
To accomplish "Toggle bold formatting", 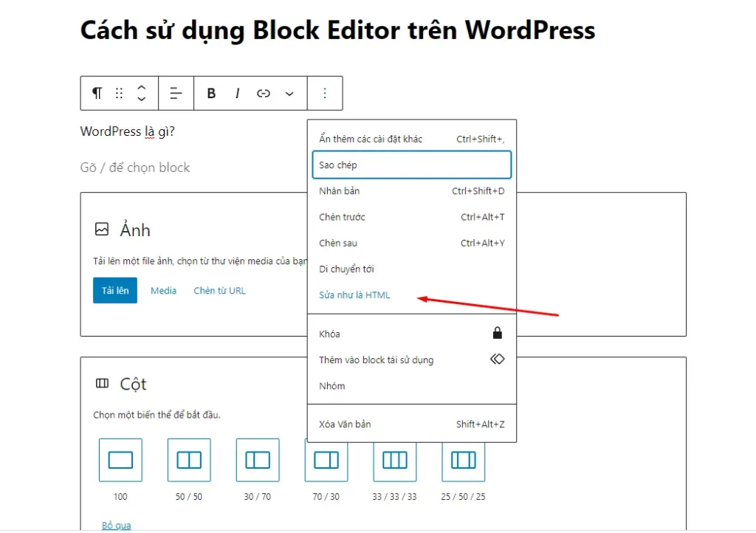I will point(211,93).
